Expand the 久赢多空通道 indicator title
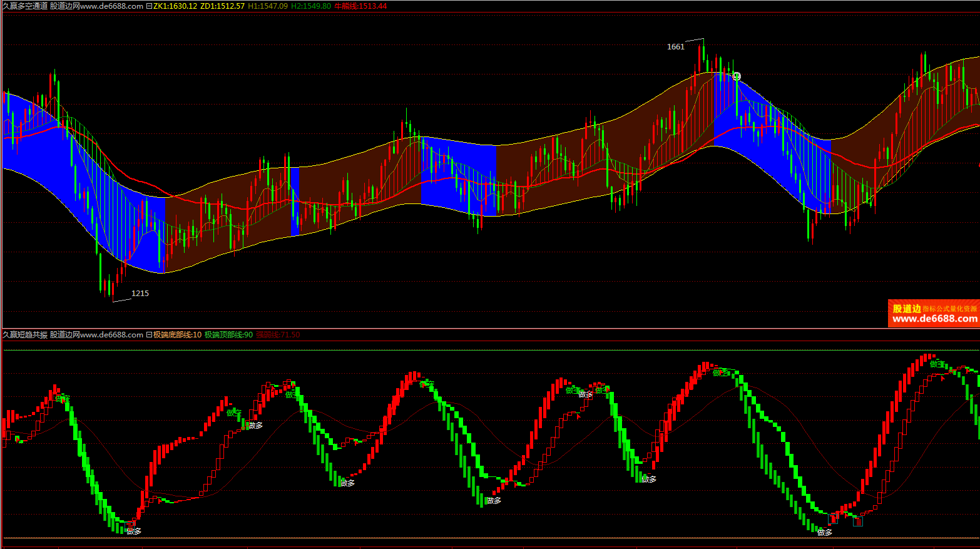The height and width of the screenshot is (549, 980). (x=25, y=6)
